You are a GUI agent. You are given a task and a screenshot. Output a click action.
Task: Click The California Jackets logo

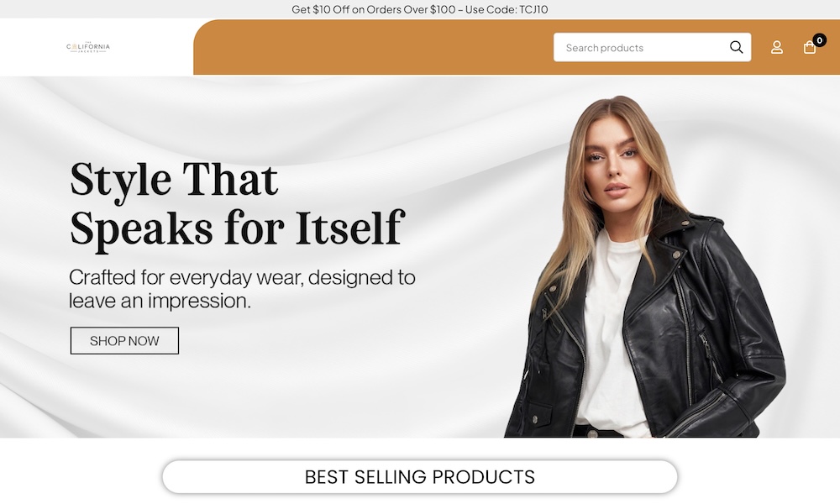coord(88,47)
